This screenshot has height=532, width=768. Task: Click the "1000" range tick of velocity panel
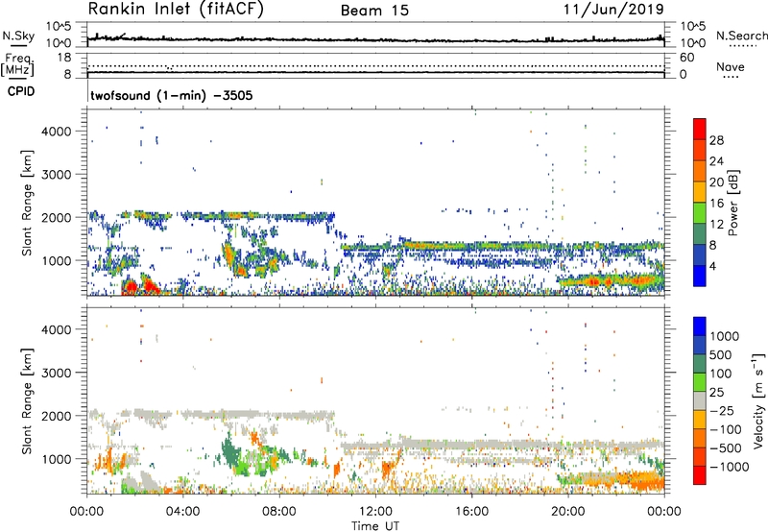tap(56, 459)
